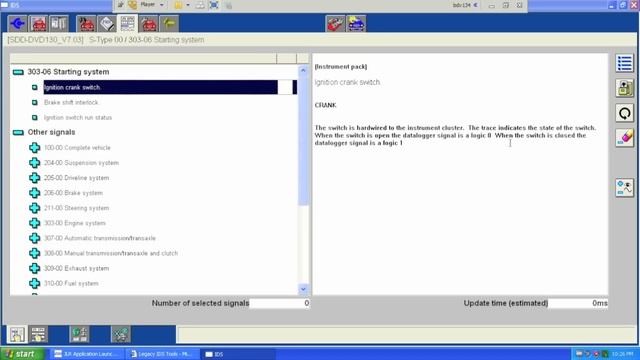
Task: Click the eraser icon in right sidebar
Action: click(624, 138)
